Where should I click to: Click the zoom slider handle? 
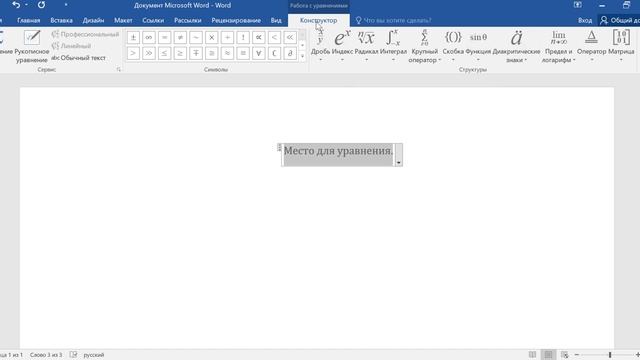point(610,355)
